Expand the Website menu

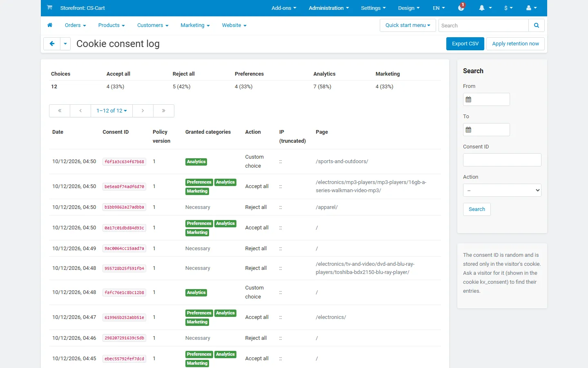[x=234, y=25]
